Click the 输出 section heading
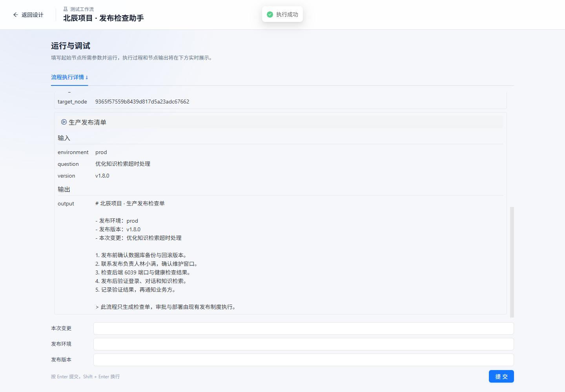Screen dimensions: 565x392 (64, 189)
